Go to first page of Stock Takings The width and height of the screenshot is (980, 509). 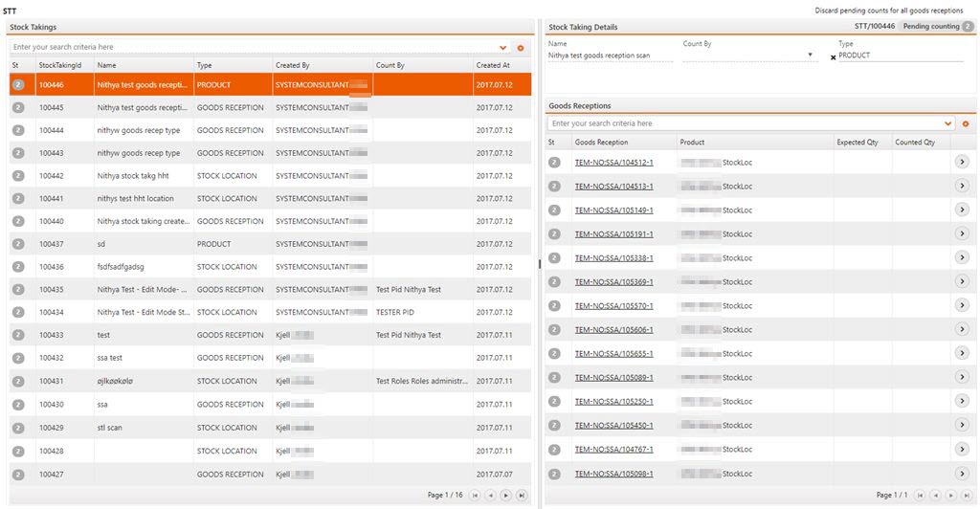click(475, 496)
